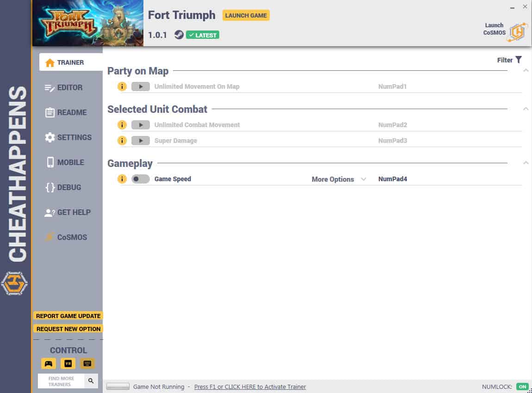Click the NumPad2 hotkey label

click(x=393, y=125)
